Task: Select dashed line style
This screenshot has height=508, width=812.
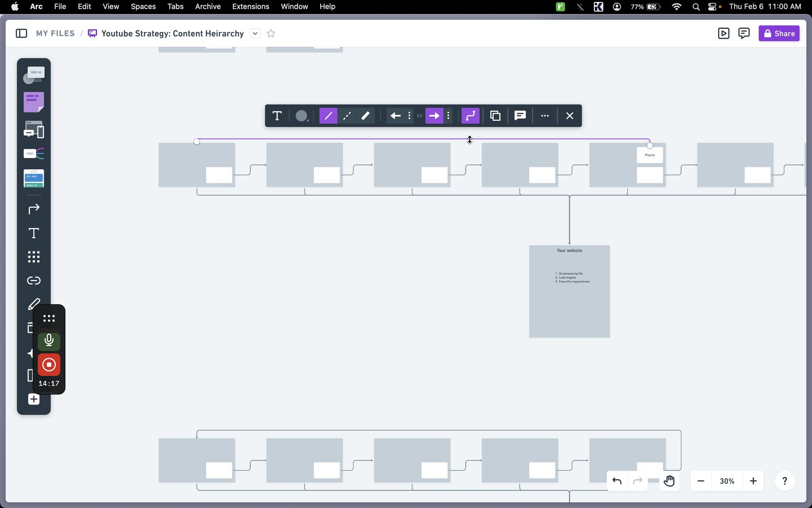Action: point(347,116)
